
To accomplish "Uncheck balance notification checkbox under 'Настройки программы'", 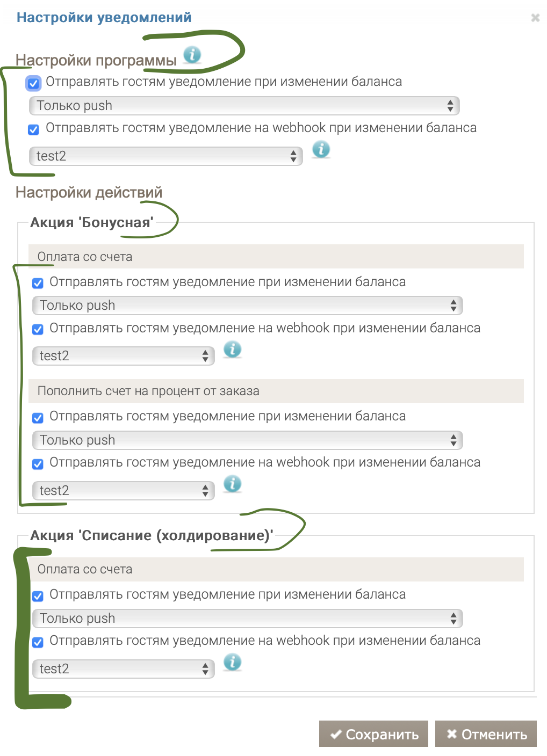I will (x=33, y=83).
